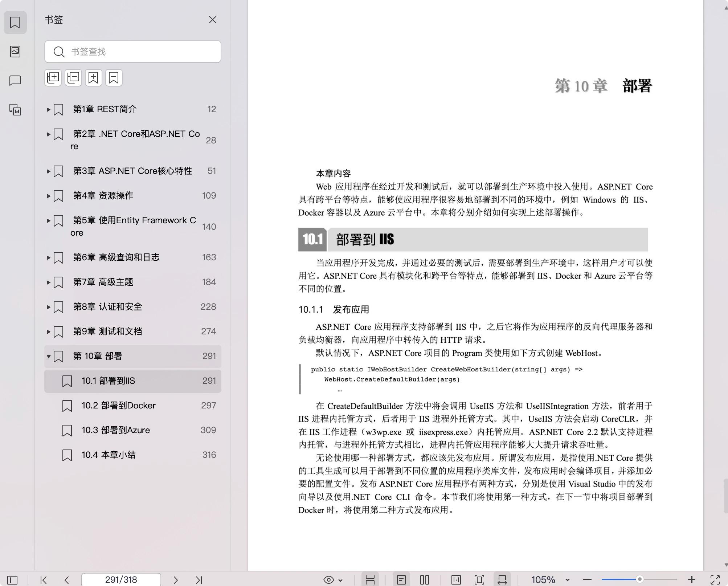Expand 第9章 测试和文档 bookmark
The width and height of the screenshot is (728, 586).
(x=49, y=331)
